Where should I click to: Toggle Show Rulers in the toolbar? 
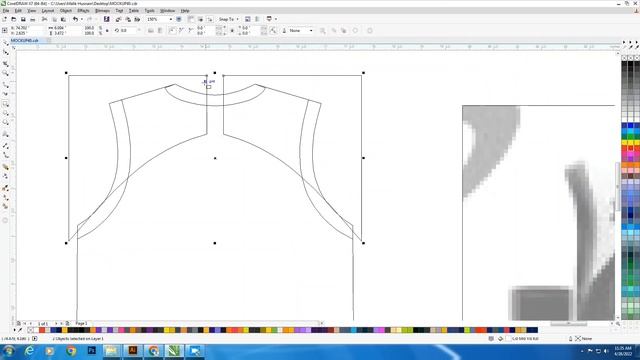(191, 19)
